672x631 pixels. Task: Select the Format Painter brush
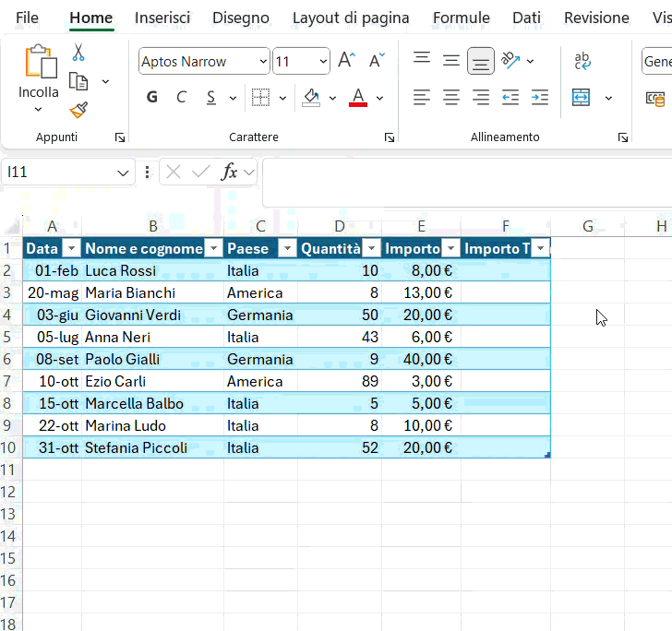point(78,111)
